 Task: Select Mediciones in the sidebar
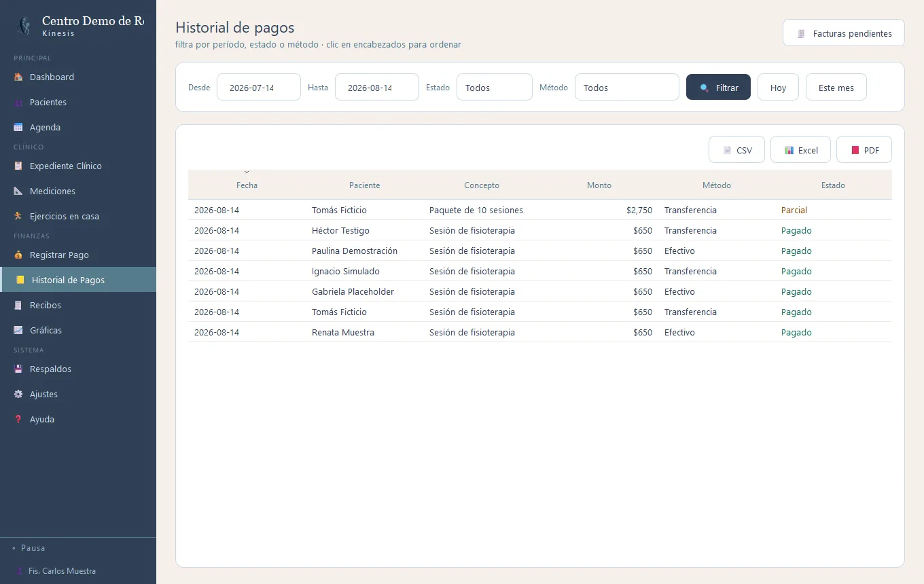pos(78,191)
